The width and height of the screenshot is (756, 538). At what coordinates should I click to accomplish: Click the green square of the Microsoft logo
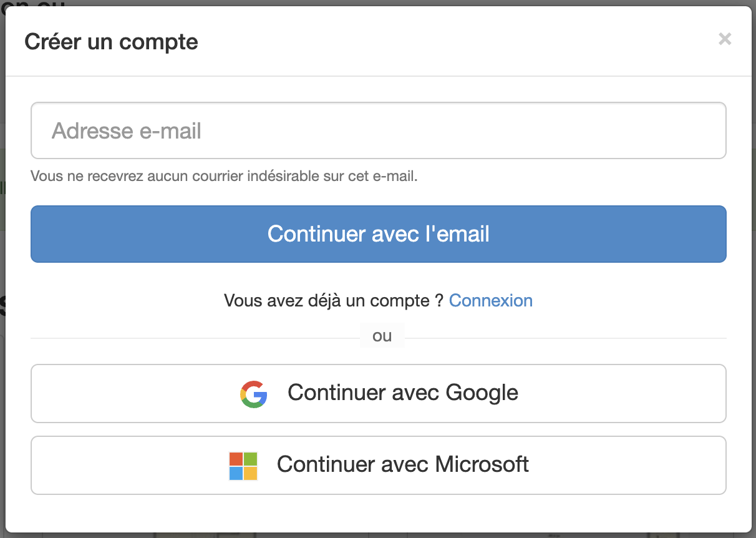[250, 459]
